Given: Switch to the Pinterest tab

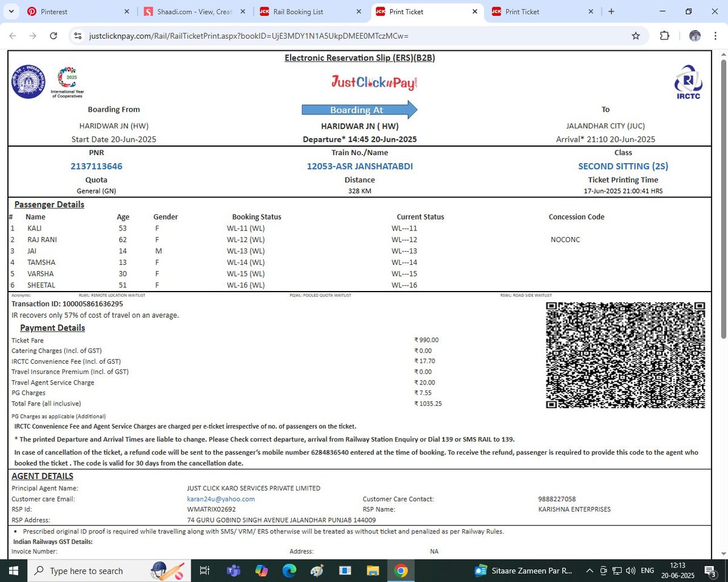Looking at the screenshot, I should point(79,12).
